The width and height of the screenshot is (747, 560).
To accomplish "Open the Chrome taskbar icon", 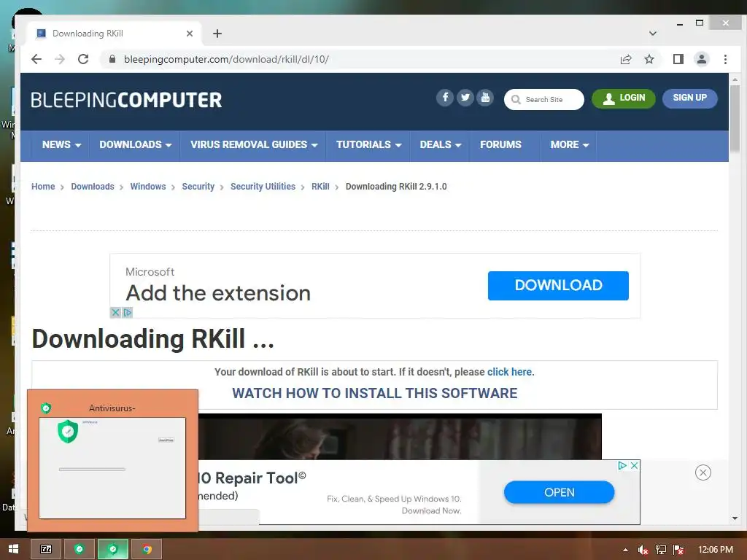I will 147,549.
